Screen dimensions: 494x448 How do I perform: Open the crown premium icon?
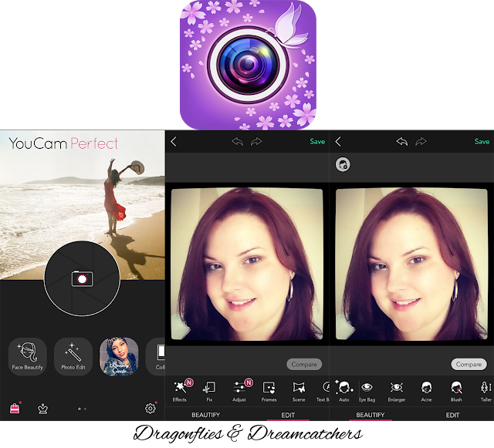[x=43, y=409]
